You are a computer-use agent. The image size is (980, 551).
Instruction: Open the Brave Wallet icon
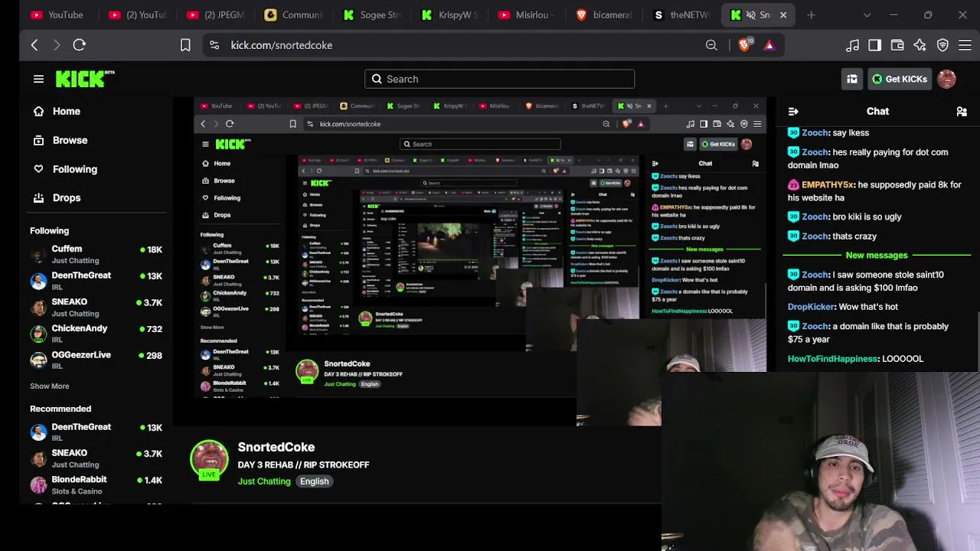click(897, 45)
